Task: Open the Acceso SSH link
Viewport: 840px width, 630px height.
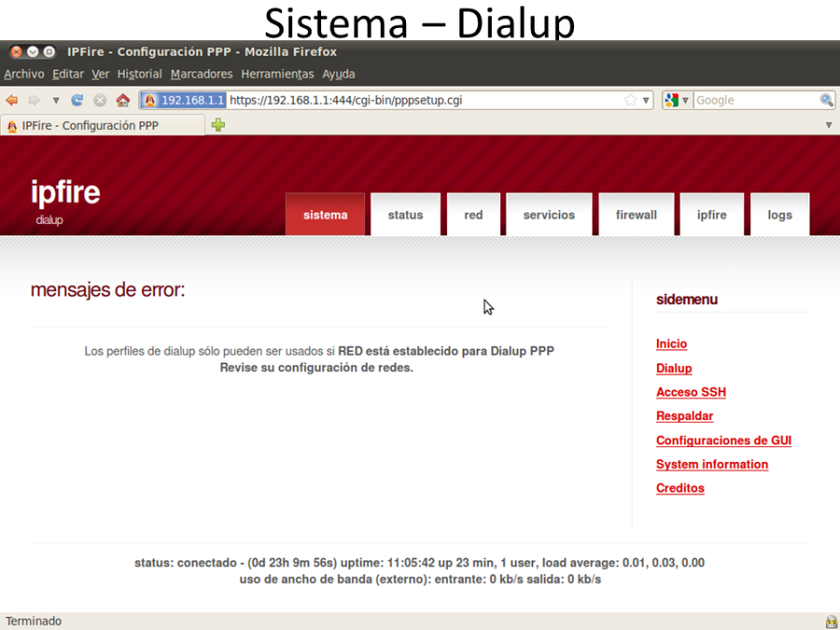Action: click(691, 393)
